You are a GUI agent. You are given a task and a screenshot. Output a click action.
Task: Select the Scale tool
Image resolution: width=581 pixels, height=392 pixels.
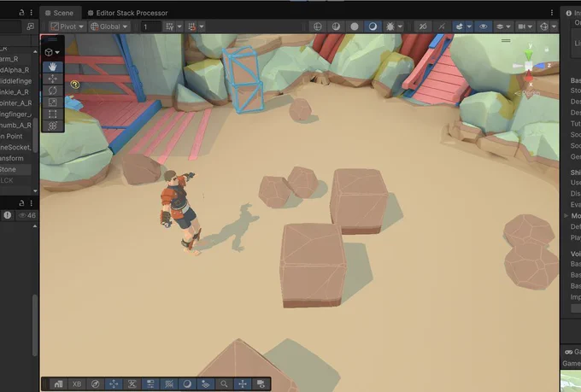point(53,102)
